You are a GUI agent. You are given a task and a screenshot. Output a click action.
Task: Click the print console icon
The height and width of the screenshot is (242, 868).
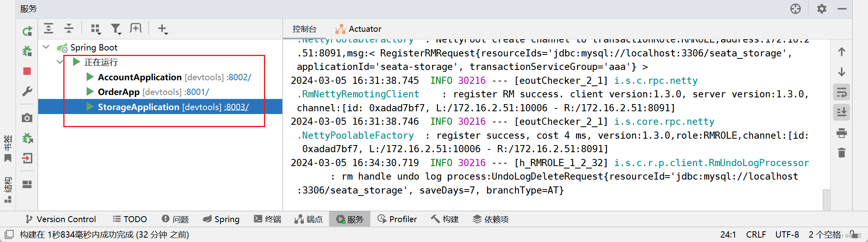(x=841, y=133)
